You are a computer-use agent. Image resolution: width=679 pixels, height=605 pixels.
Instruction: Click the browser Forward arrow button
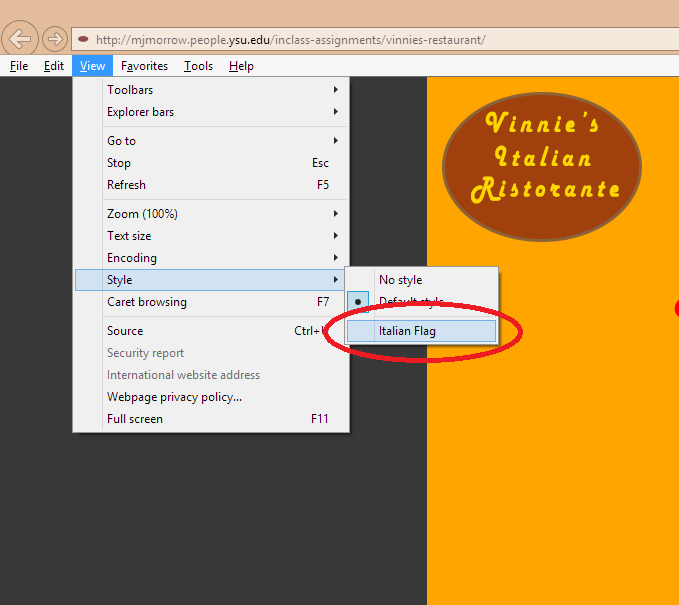[x=55, y=40]
